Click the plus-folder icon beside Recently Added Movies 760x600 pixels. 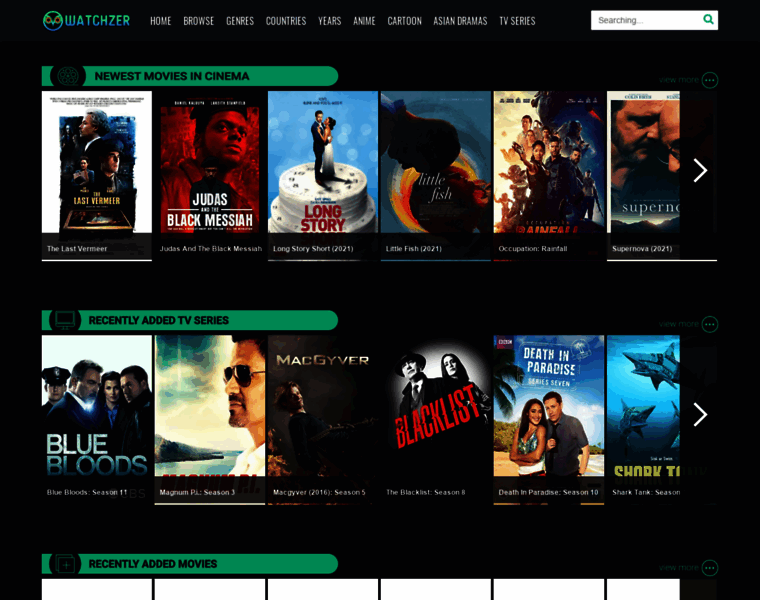65,564
